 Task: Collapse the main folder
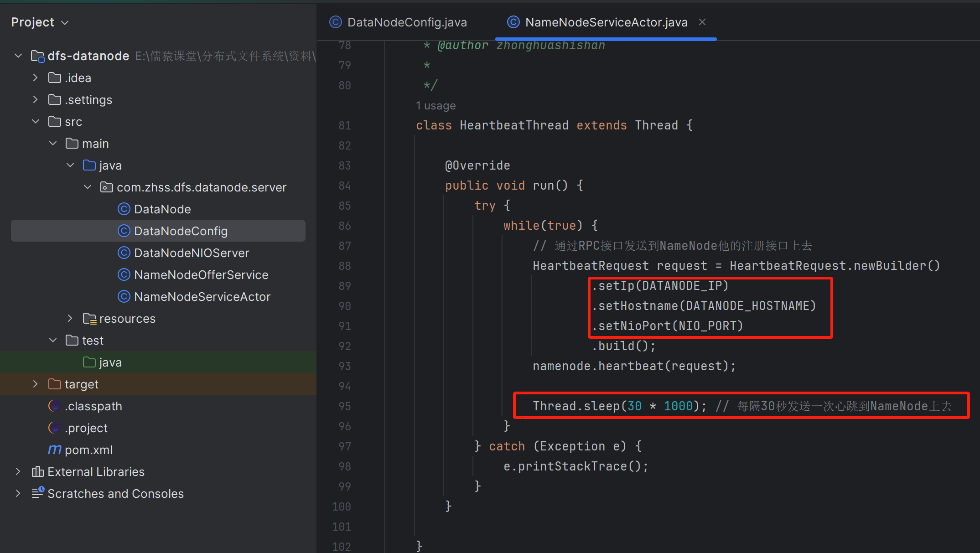coord(53,143)
